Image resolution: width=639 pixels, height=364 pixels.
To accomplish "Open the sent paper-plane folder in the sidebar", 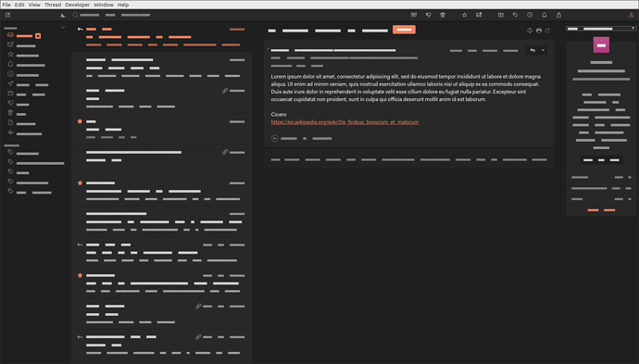I will [x=10, y=83].
